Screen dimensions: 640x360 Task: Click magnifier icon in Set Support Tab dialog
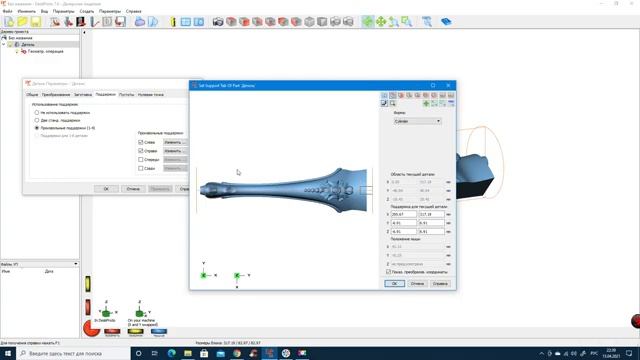[x=393, y=104]
